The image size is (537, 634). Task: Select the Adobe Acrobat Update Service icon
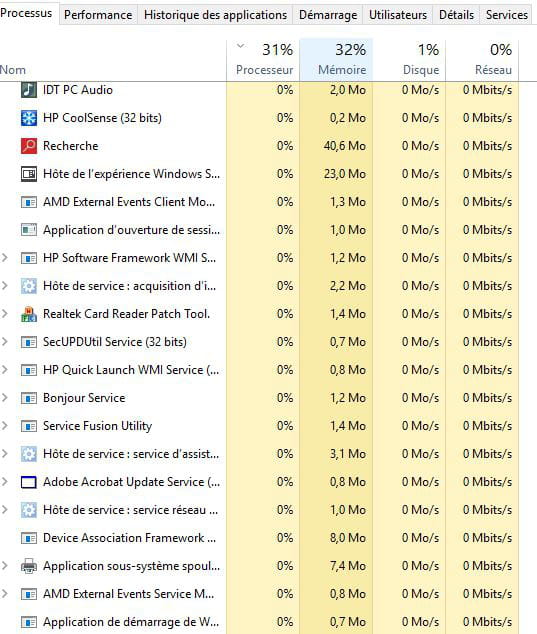coord(29,482)
